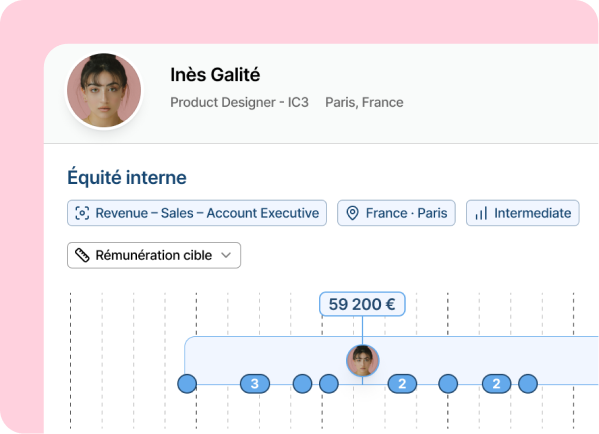
Task: Click the rightmost cluster bubble labeled 2
Action: point(496,384)
